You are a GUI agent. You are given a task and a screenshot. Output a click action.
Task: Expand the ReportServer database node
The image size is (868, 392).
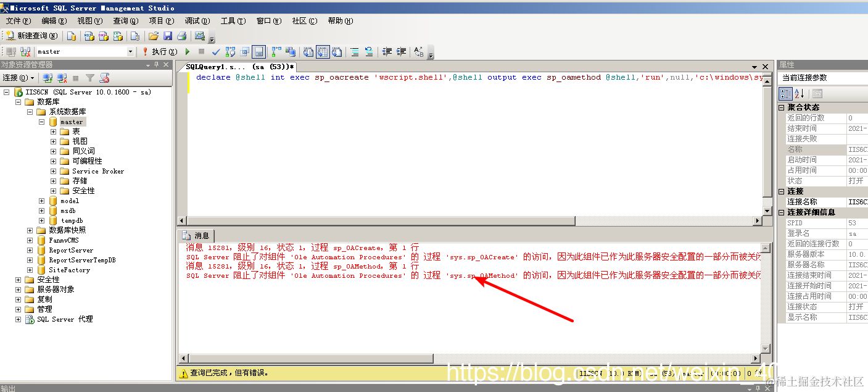30,250
